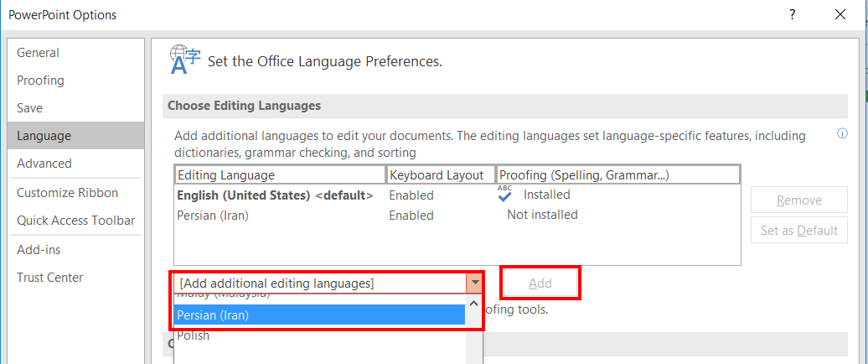Open the General options category
This screenshot has width=868, height=364.
coord(39,53)
